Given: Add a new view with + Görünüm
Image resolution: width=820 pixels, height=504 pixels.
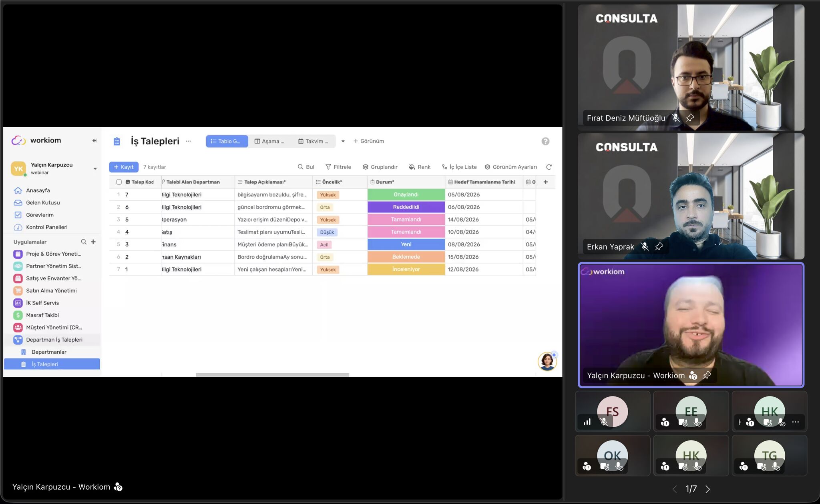Looking at the screenshot, I should [x=369, y=141].
